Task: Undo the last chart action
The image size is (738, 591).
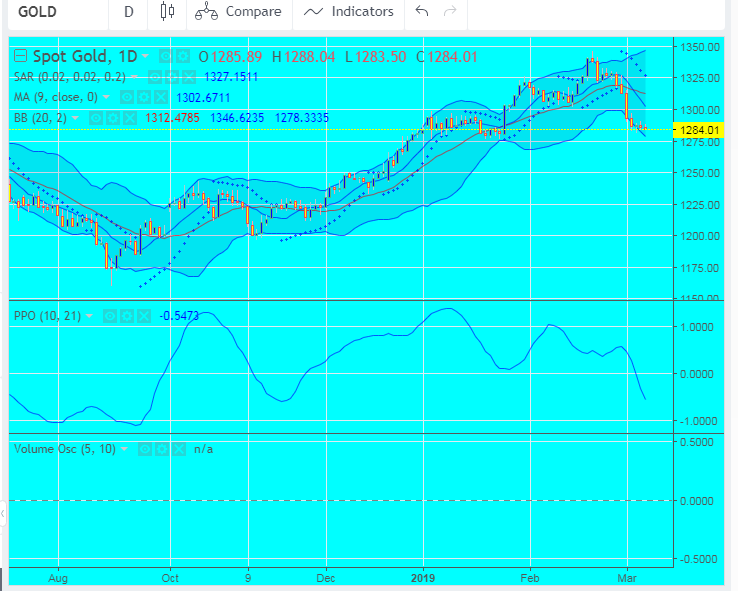Action: 422,11
